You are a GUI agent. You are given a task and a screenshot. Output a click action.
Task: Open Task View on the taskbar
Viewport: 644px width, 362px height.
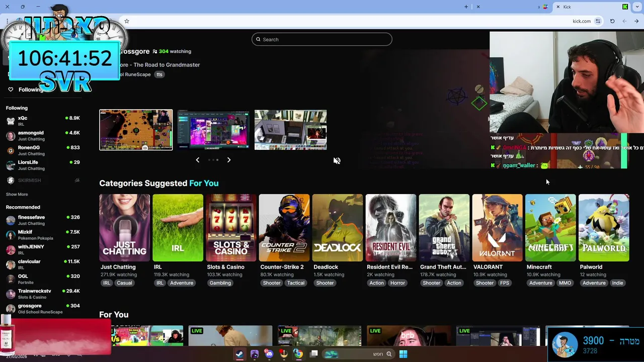(313, 354)
